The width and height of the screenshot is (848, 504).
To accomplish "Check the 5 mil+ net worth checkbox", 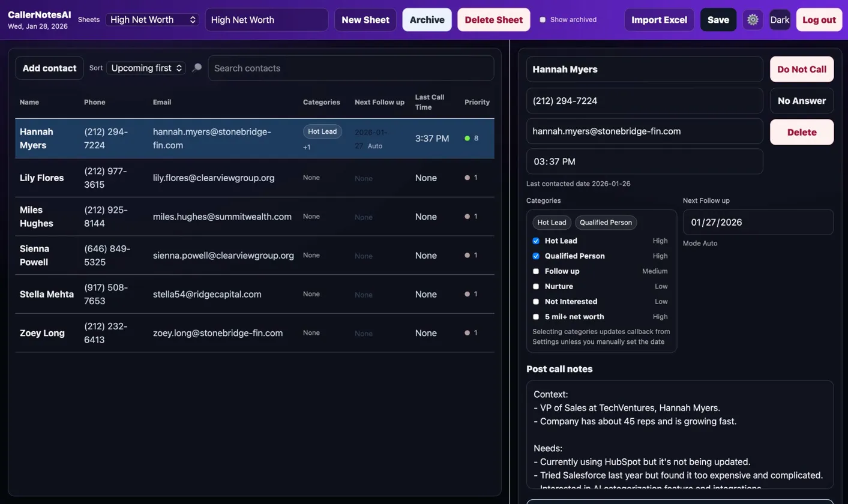I will click(536, 317).
